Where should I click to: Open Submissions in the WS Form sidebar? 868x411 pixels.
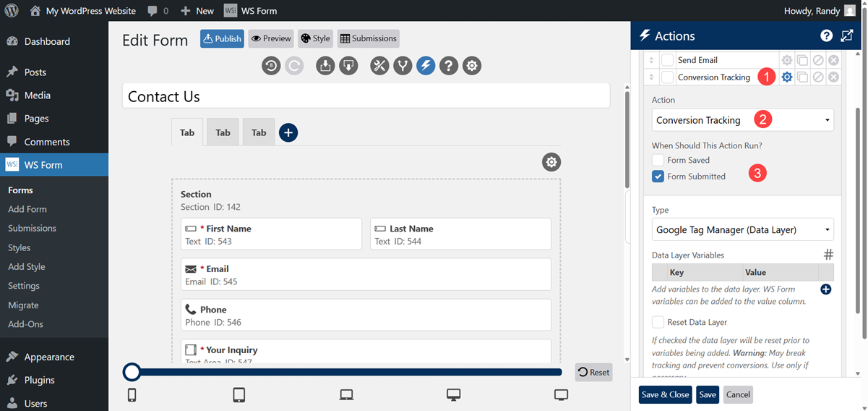pyautogui.click(x=32, y=228)
